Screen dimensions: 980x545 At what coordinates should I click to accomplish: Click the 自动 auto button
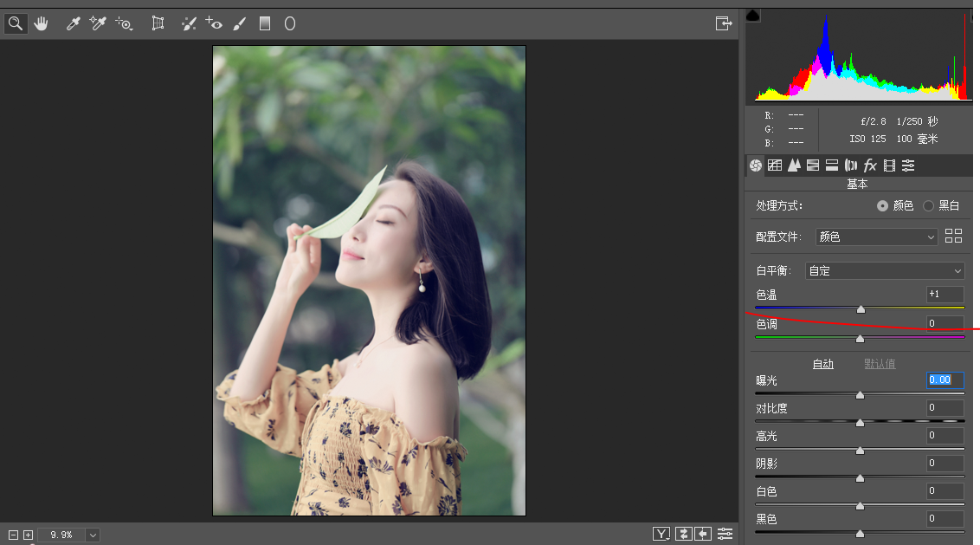click(x=823, y=364)
